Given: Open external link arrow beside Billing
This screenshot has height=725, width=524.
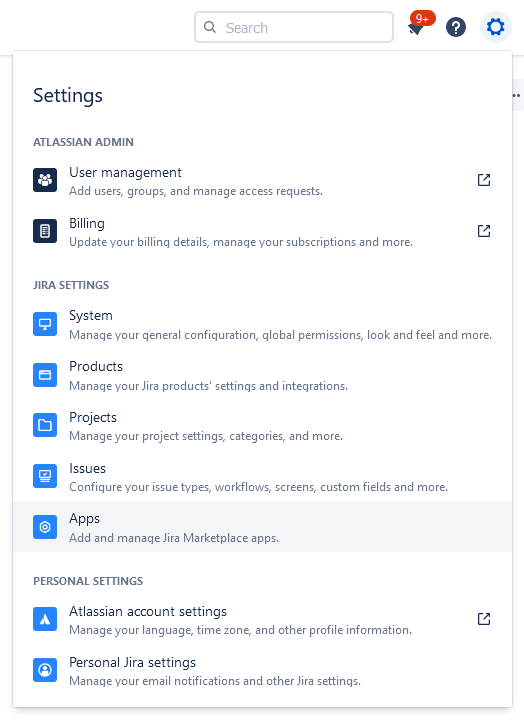Looking at the screenshot, I should (484, 231).
